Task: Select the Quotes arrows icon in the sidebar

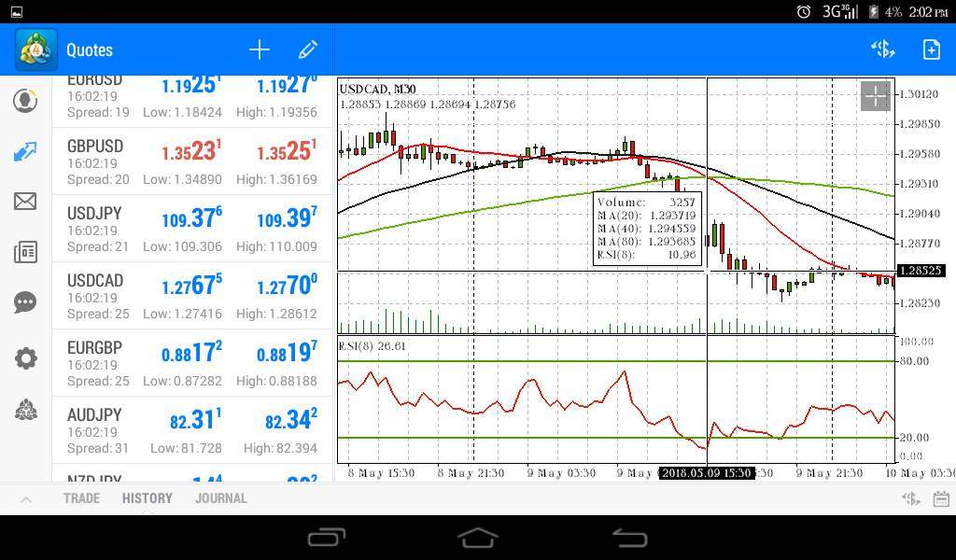Action: [25, 151]
